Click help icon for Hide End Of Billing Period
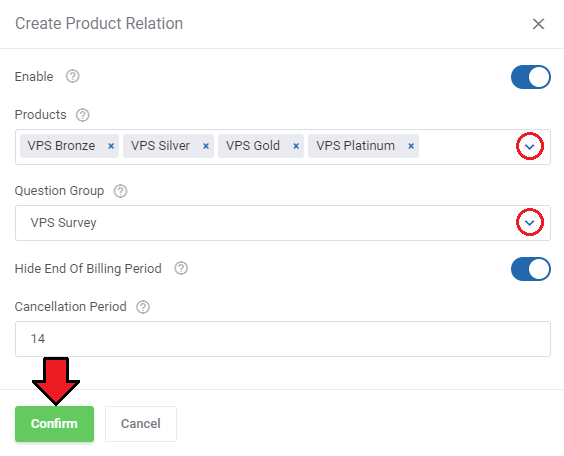 [181, 268]
